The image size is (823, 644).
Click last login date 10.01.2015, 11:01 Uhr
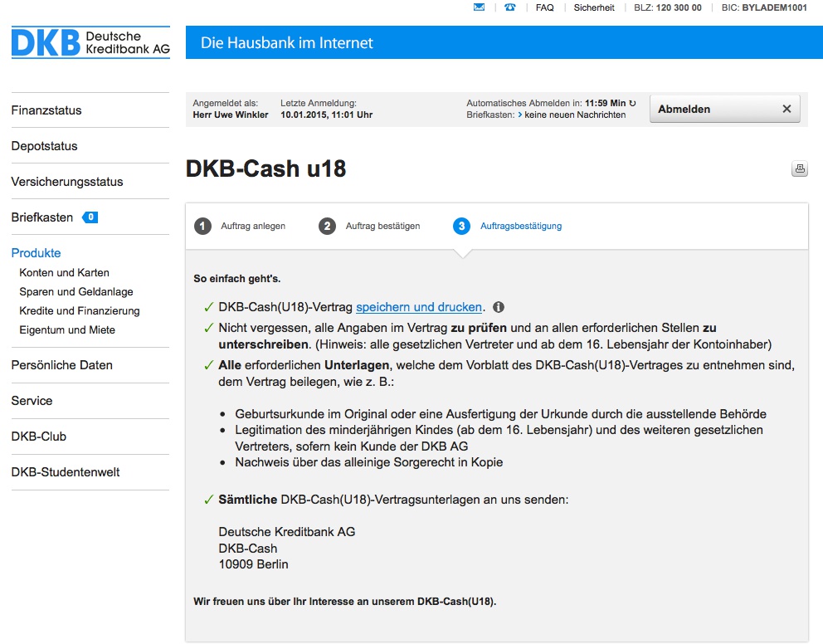[327, 115]
